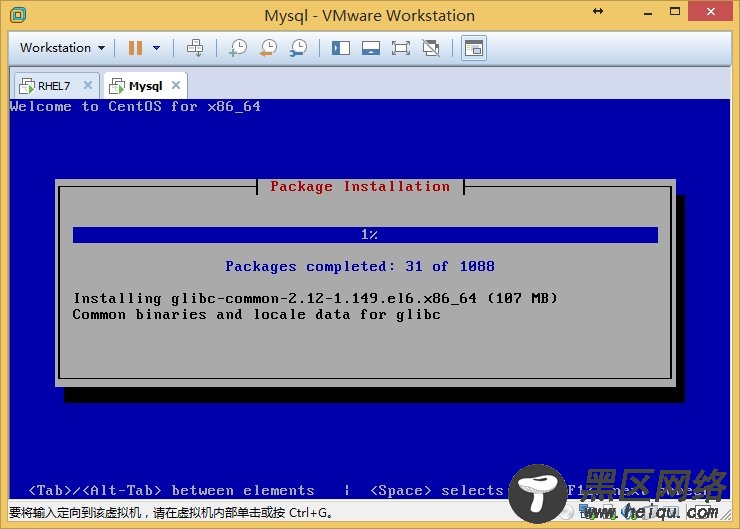Open the Workstation menu dropdown
This screenshot has width=740, height=529.
[x=62, y=48]
